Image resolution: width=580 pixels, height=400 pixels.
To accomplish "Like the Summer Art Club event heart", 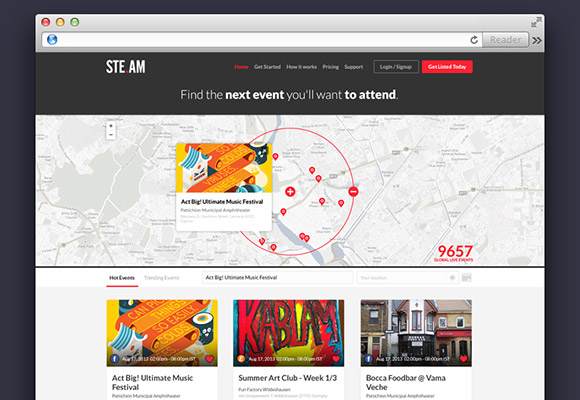I will click(x=336, y=359).
